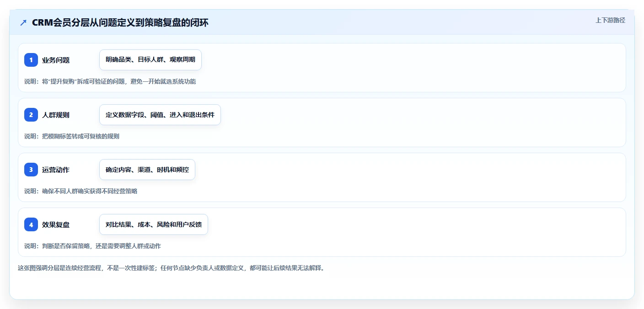Viewport: 644px width, 309px height.
Task: Select step number 1 badge
Action: point(31,60)
